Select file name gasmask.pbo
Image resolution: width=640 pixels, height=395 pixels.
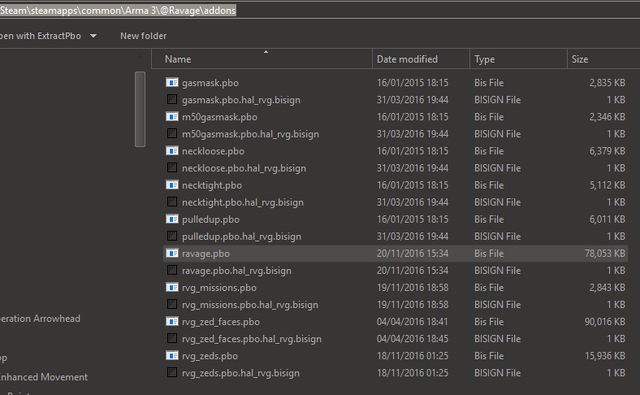coord(210,83)
